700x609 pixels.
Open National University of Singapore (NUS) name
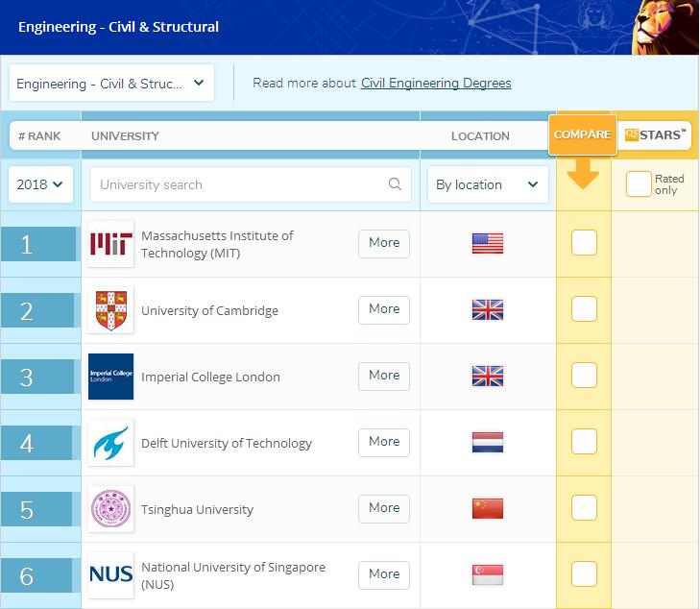pyautogui.click(x=233, y=575)
